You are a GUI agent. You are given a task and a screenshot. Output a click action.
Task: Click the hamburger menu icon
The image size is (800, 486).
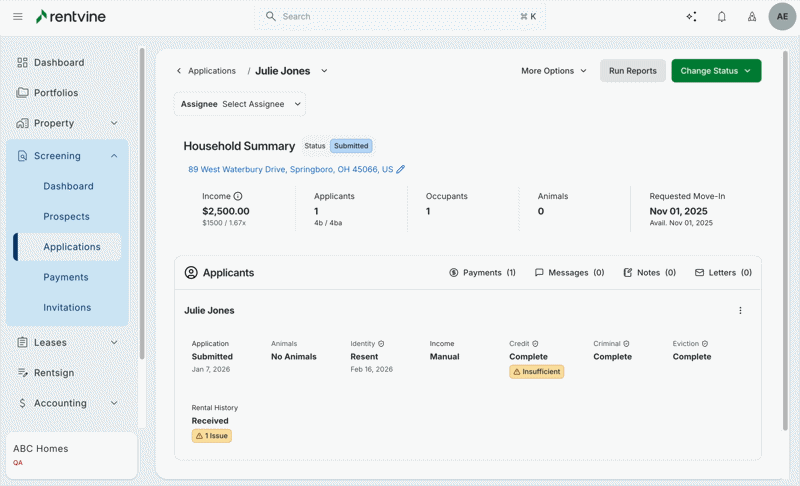tap(18, 17)
